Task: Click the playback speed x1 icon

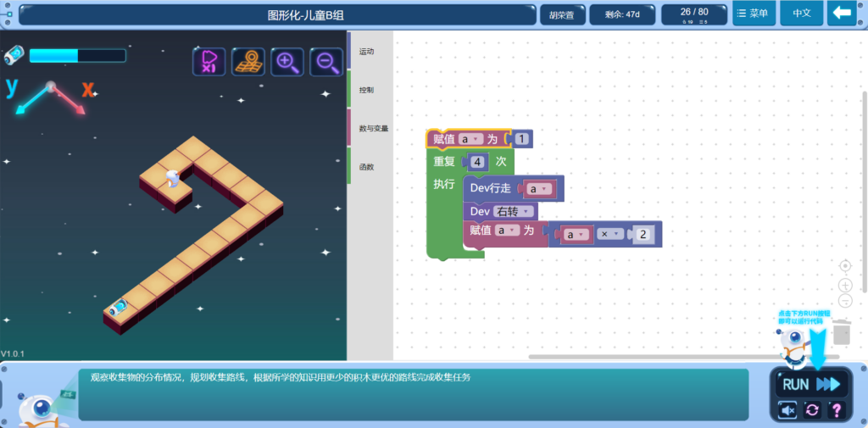Action: (x=209, y=61)
